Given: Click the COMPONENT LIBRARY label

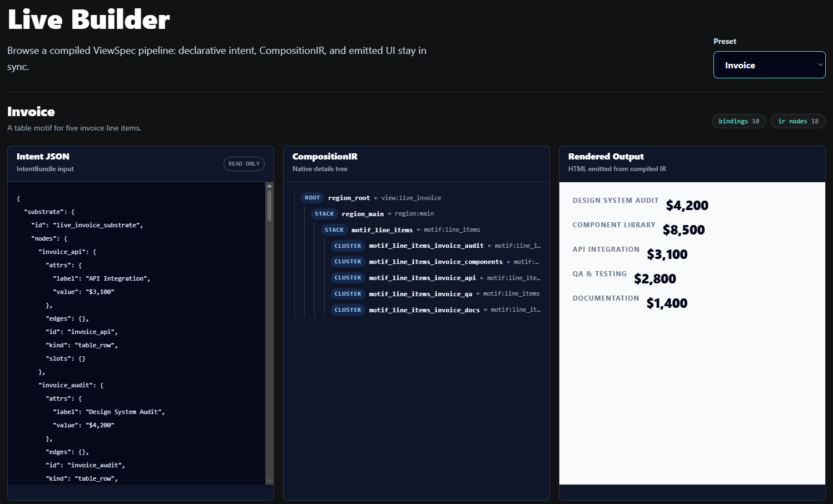Looking at the screenshot, I should tap(614, 225).
